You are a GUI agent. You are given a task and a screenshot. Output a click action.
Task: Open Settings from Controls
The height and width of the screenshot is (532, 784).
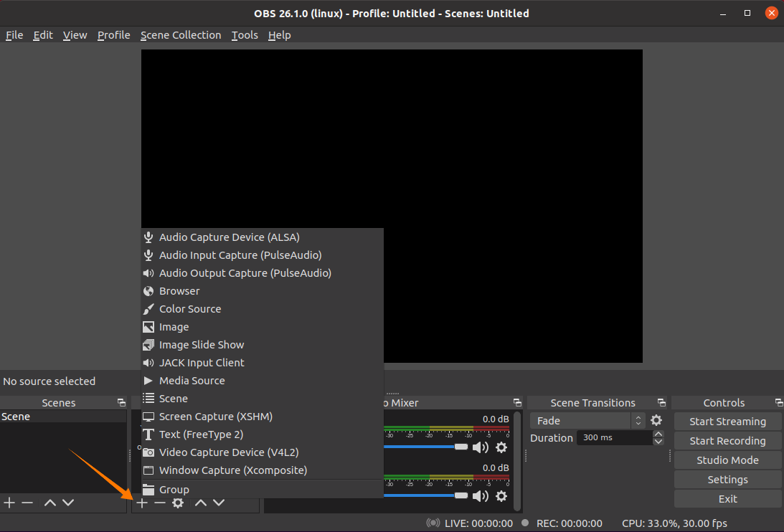(727, 480)
